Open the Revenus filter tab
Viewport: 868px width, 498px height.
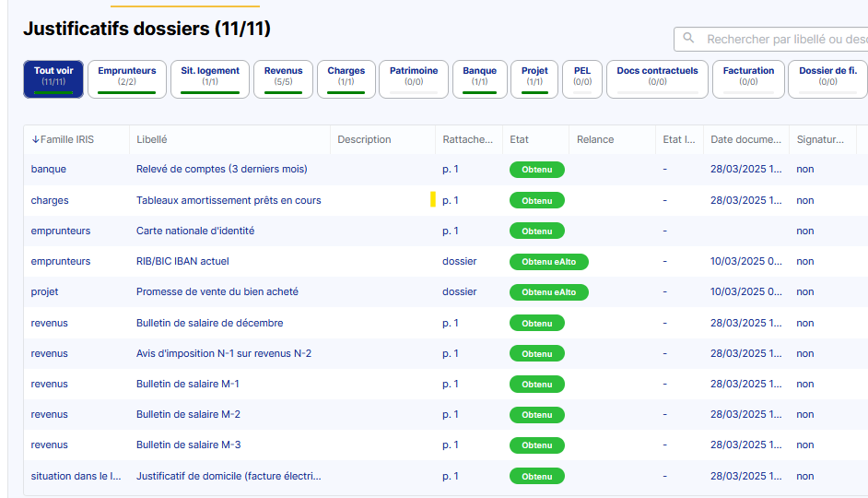coord(283,79)
